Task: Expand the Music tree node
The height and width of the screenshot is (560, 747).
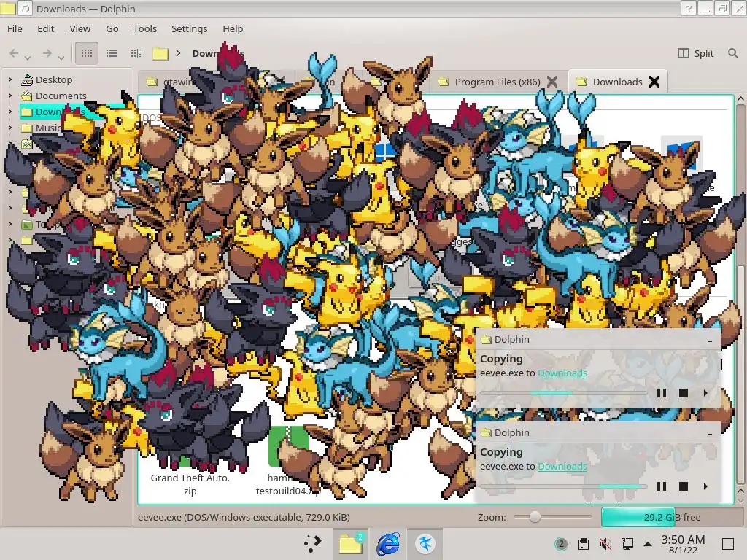Action: coord(10,128)
